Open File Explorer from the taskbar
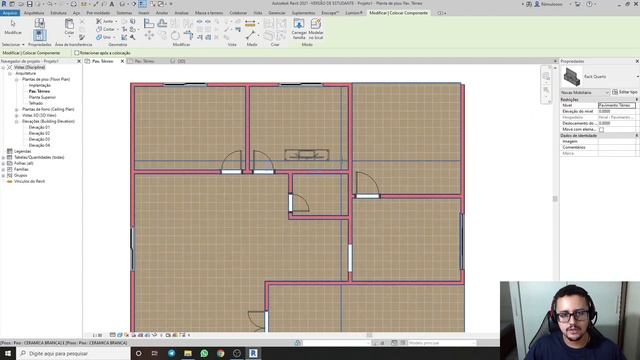This screenshot has height=360, width=640. (x=188, y=353)
